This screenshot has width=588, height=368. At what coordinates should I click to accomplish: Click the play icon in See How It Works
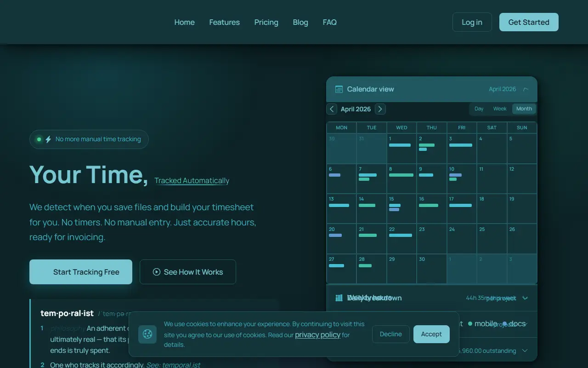(x=157, y=272)
